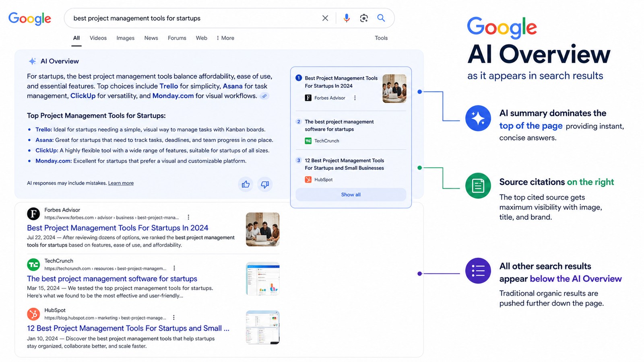The image size is (644, 362).
Task: Click Monday.com: in the bulleted tools list
Action: (x=54, y=161)
